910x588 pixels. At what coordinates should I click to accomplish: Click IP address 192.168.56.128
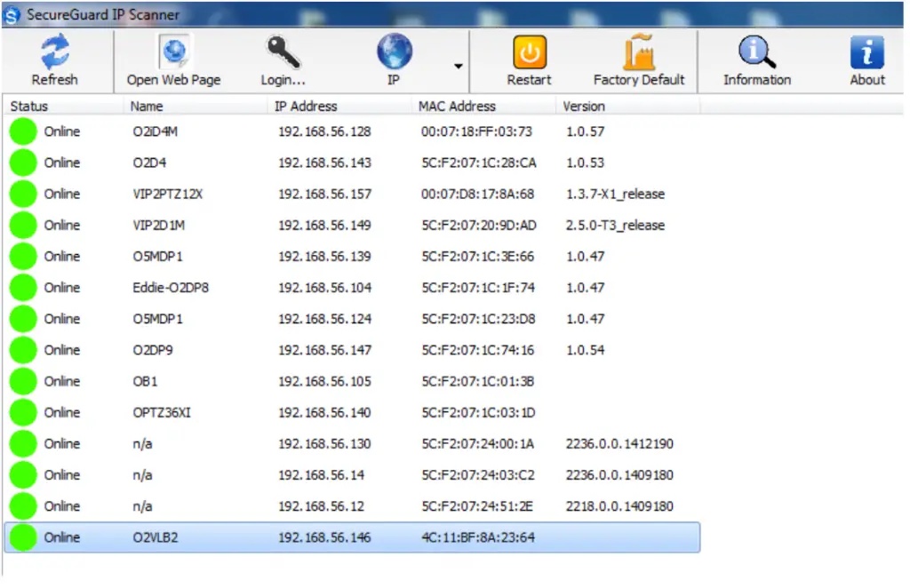point(324,131)
